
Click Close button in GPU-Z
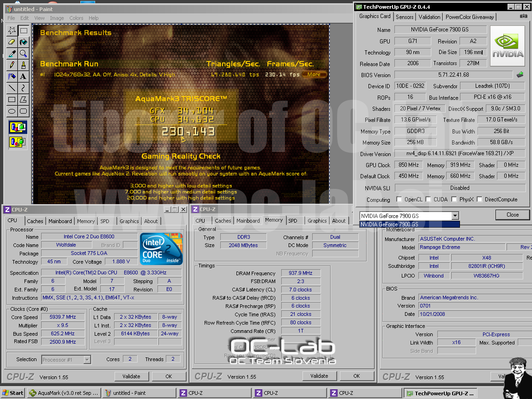(x=512, y=215)
